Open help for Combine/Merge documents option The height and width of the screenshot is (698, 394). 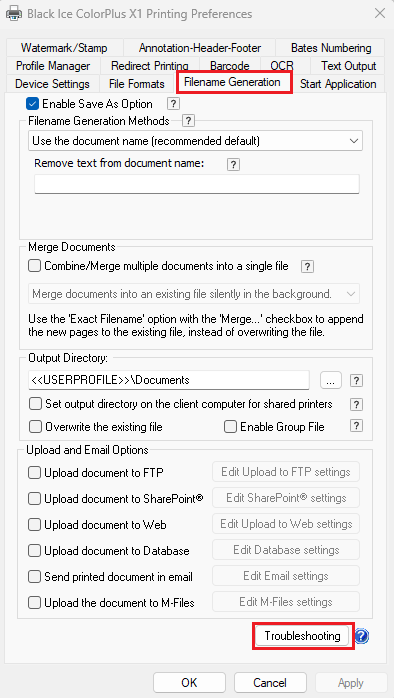point(307,267)
